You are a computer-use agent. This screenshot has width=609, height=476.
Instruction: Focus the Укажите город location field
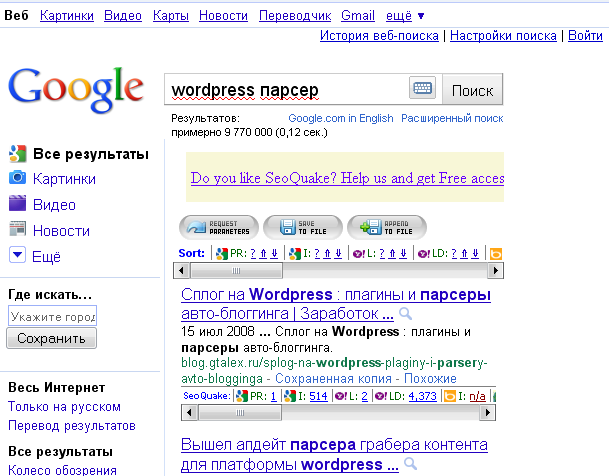point(52,316)
